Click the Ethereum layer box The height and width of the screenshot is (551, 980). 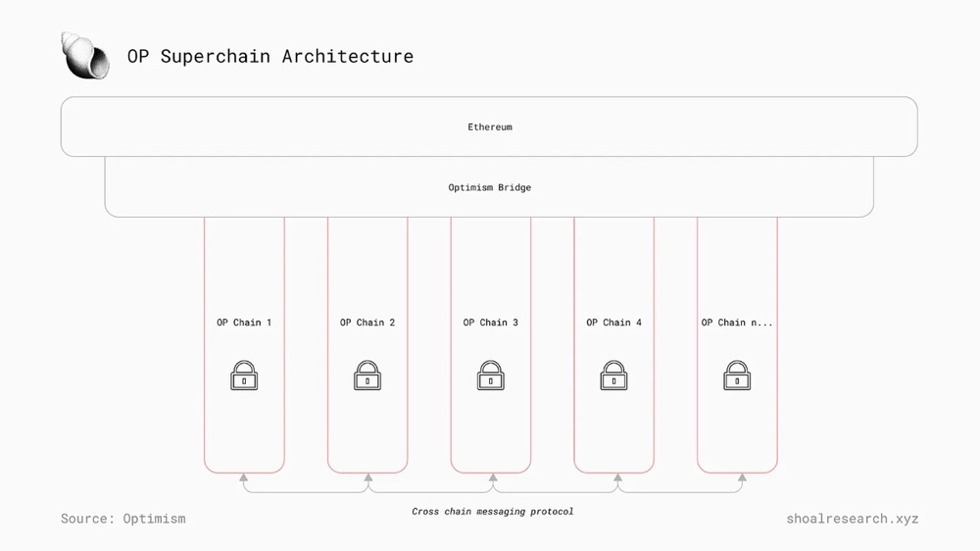click(x=489, y=126)
